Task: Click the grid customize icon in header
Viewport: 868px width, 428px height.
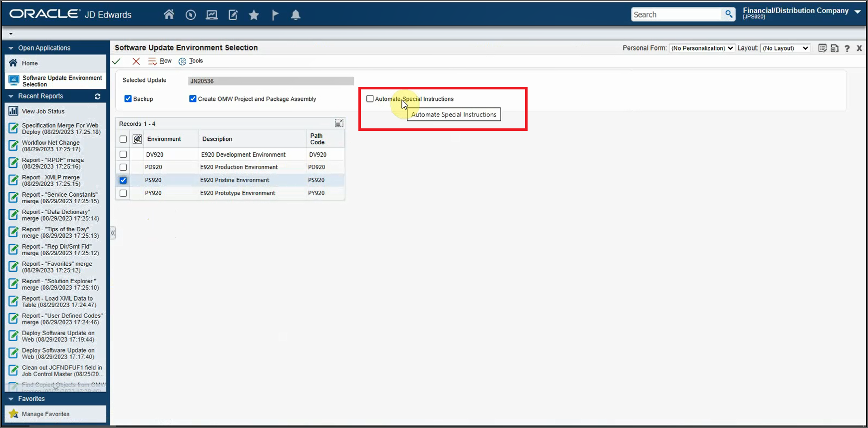Action: pyautogui.click(x=137, y=139)
